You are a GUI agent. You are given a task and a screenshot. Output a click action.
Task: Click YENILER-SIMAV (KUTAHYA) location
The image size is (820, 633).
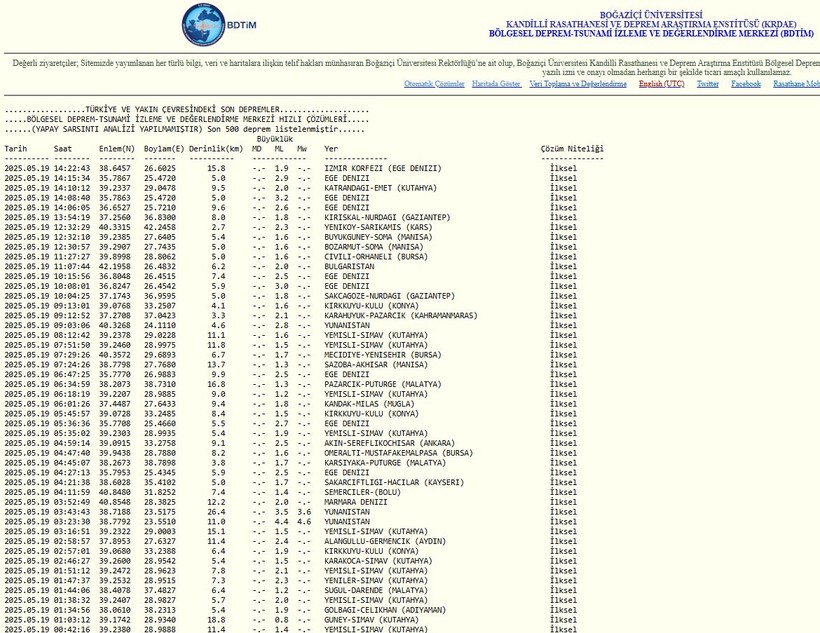pyautogui.click(x=376, y=580)
